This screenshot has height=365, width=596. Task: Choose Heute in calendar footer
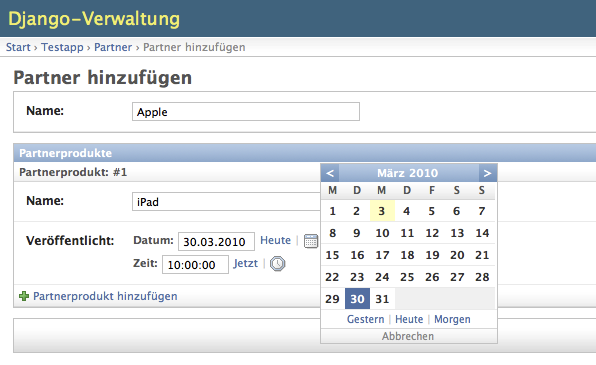tap(409, 319)
